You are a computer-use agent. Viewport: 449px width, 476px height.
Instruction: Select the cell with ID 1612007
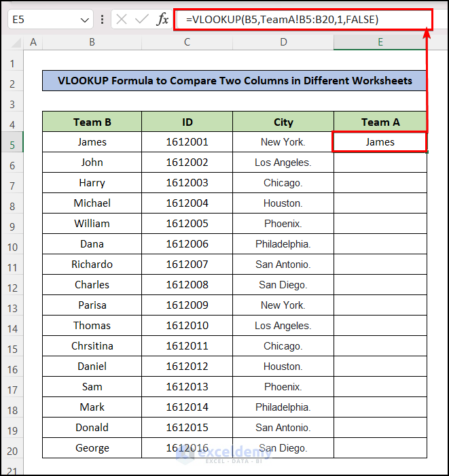(187, 265)
